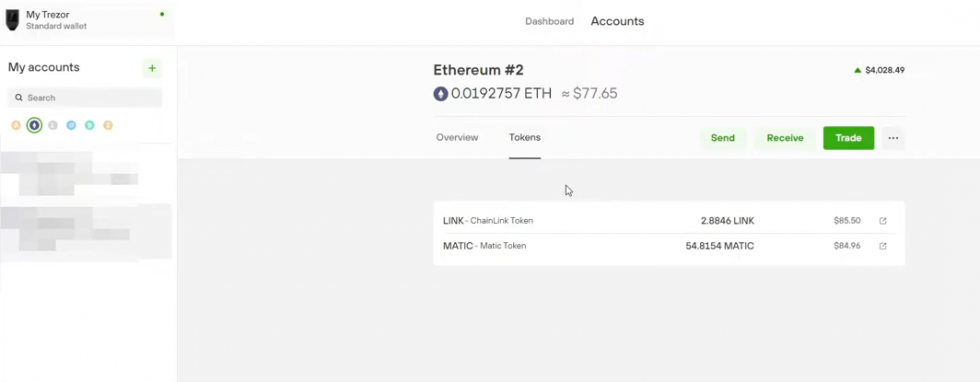Screen dimensions: 980x382
Task: Click the $84.96 MATIC value
Action: pos(847,246)
